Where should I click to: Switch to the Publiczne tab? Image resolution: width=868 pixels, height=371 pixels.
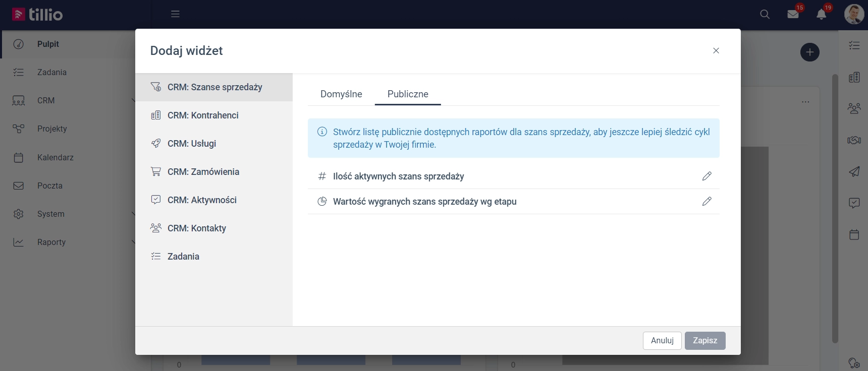tap(408, 94)
